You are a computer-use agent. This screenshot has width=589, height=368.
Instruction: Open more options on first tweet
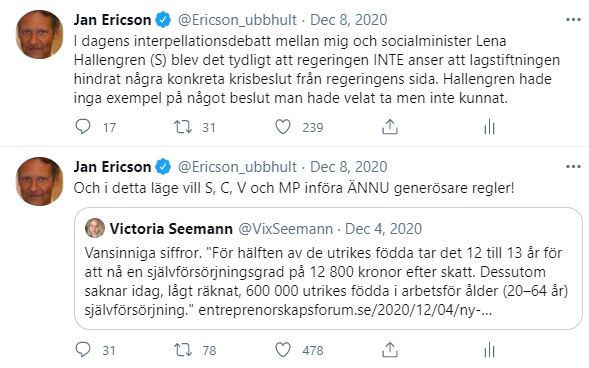[x=573, y=20]
